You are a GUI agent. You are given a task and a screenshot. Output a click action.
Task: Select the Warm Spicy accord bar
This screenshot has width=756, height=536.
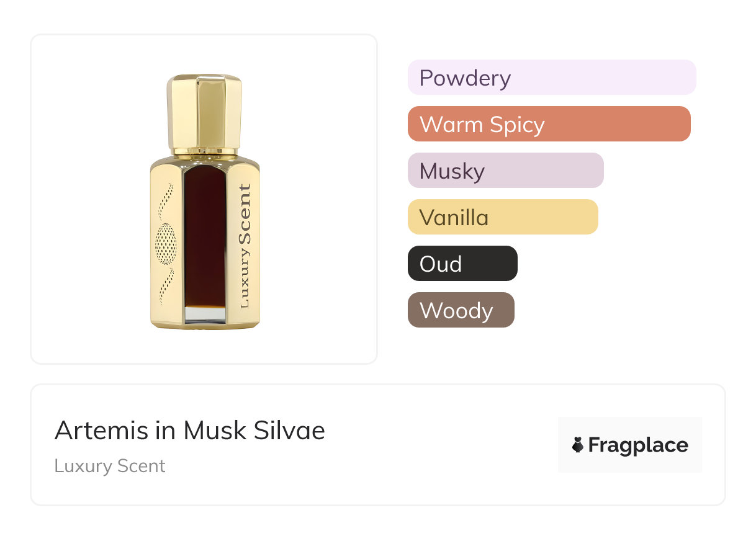(x=549, y=124)
